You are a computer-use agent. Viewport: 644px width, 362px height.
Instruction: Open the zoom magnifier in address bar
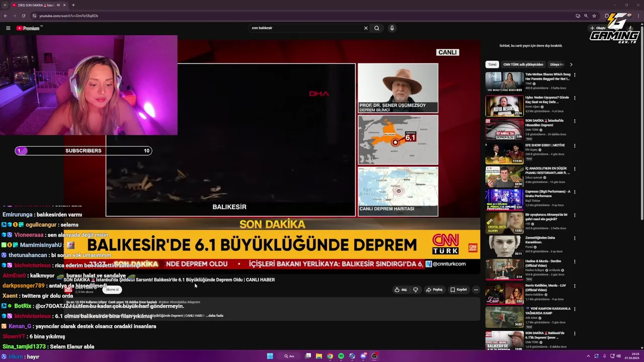[x=586, y=16]
